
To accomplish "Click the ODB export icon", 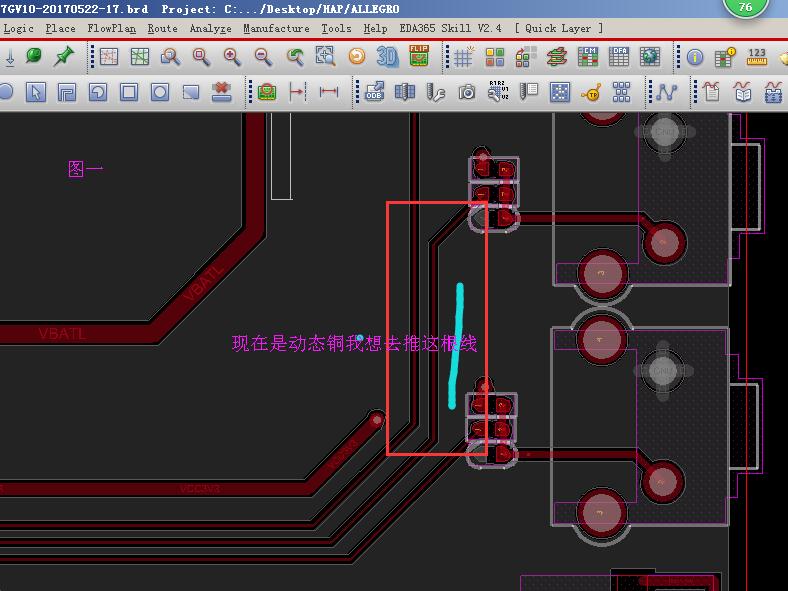I will (374, 93).
